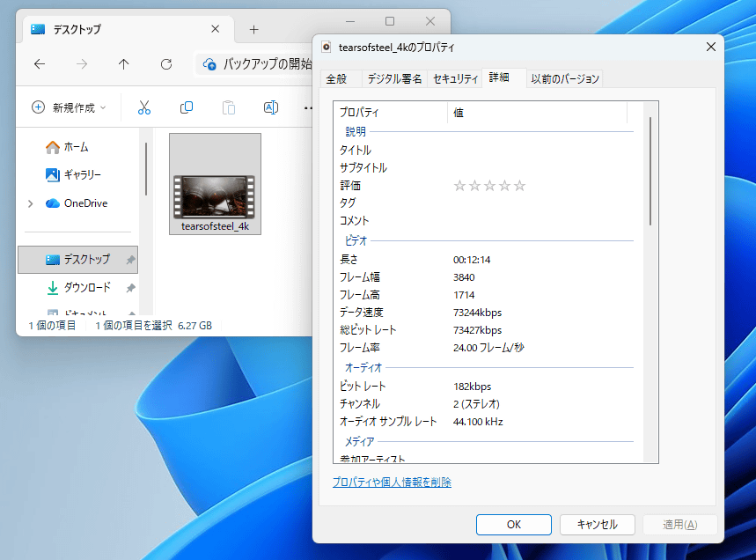Screen dimensions: 756x560
Task: Click the rename icon in Explorer toolbar
Action: 271,107
